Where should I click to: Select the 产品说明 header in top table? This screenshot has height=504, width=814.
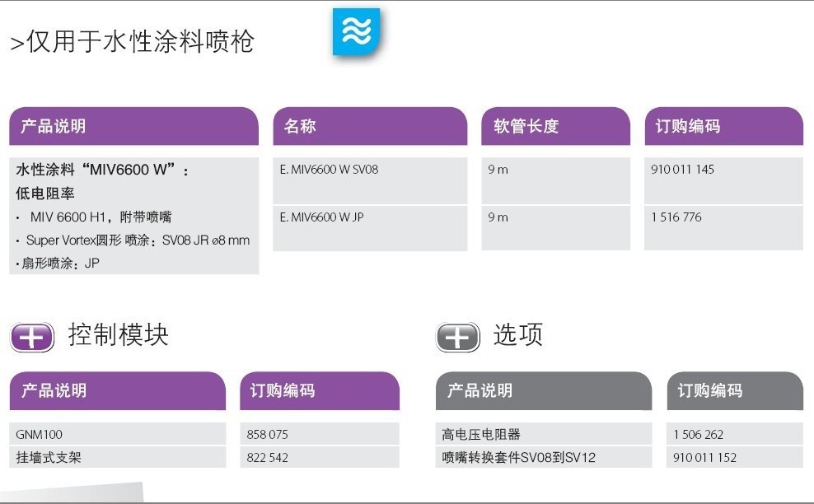pos(53,127)
